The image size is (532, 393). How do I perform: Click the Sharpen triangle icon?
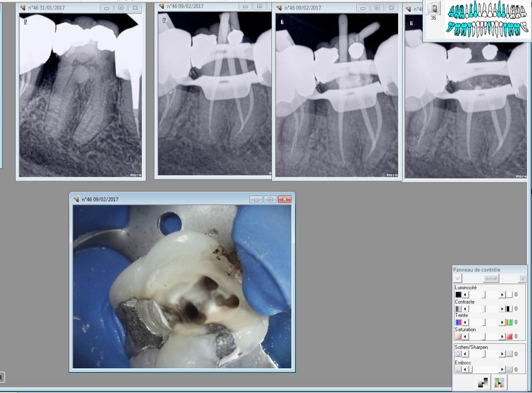(509, 354)
